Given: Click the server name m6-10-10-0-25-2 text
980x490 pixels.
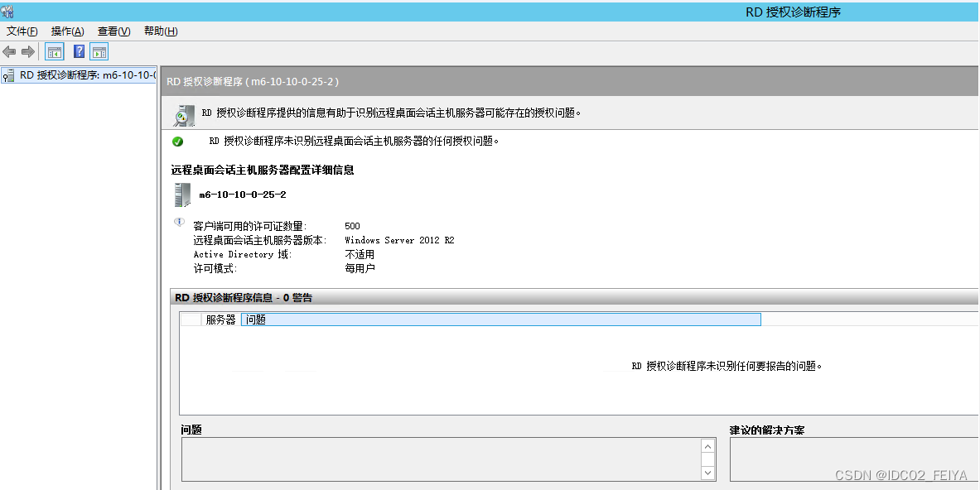Looking at the screenshot, I should click(243, 195).
